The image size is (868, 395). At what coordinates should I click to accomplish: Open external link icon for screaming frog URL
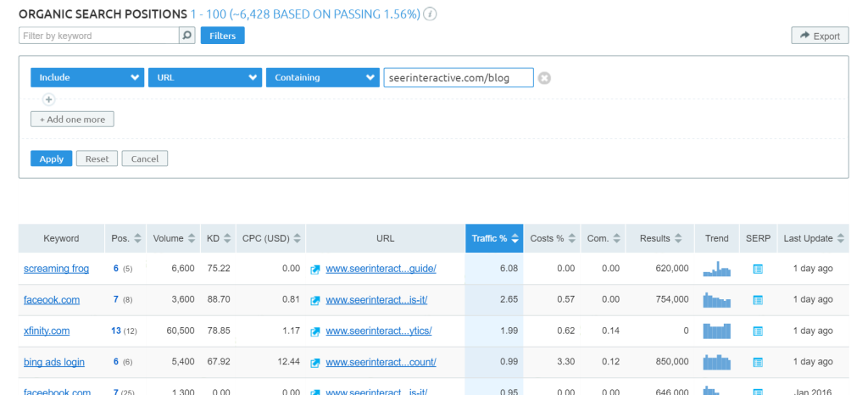click(315, 269)
